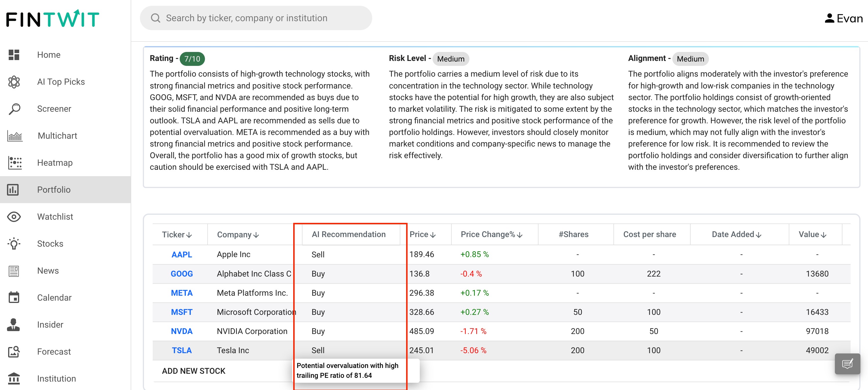Click the Multichart bar chart icon

pyautogui.click(x=15, y=136)
